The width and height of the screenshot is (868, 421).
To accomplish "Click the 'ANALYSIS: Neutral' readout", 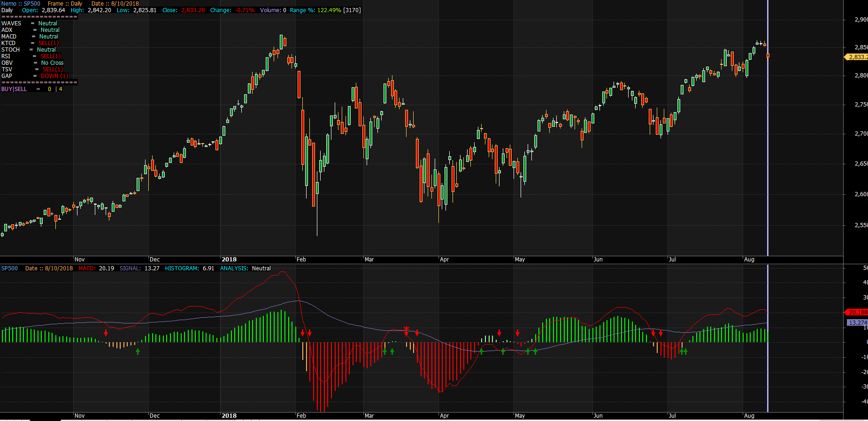I will coord(246,268).
